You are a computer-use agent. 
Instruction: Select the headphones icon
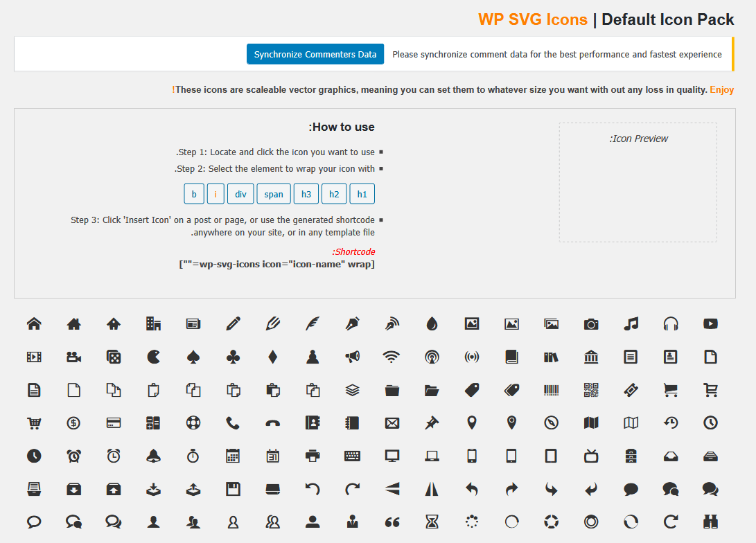(671, 323)
